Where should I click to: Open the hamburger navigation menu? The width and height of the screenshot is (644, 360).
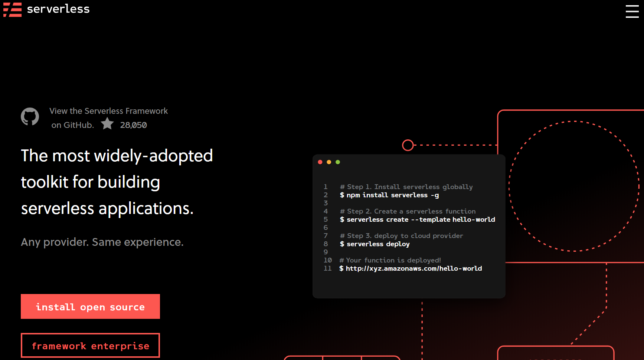(632, 11)
